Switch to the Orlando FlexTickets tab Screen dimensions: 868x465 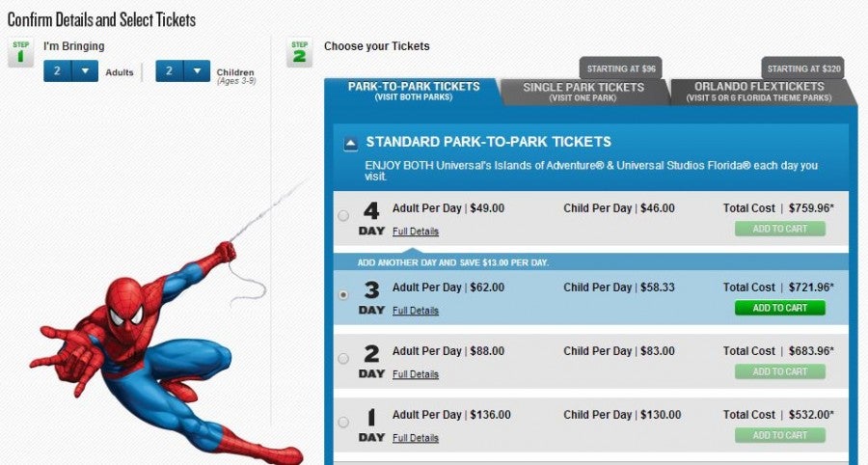[x=762, y=92]
